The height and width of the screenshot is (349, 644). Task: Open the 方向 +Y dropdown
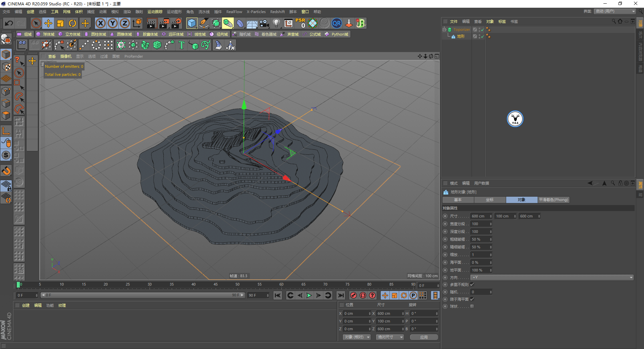552,278
